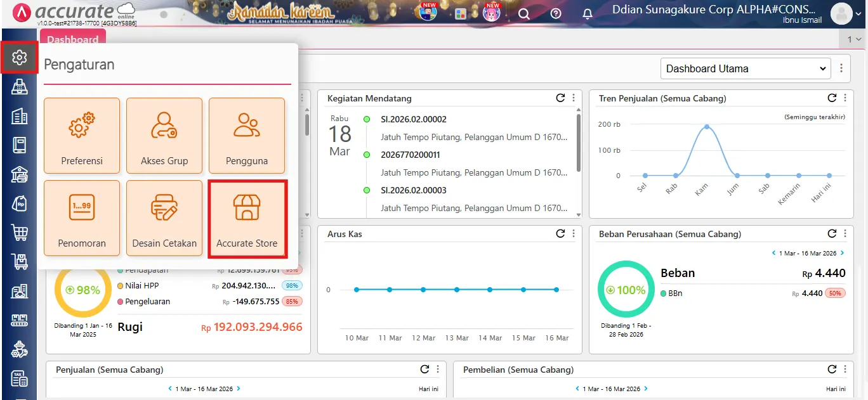Viewport: 868px width, 400px height.
Task: Switch to the Dashboard tab
Action: pyautogui.click(x=72, y=39)
